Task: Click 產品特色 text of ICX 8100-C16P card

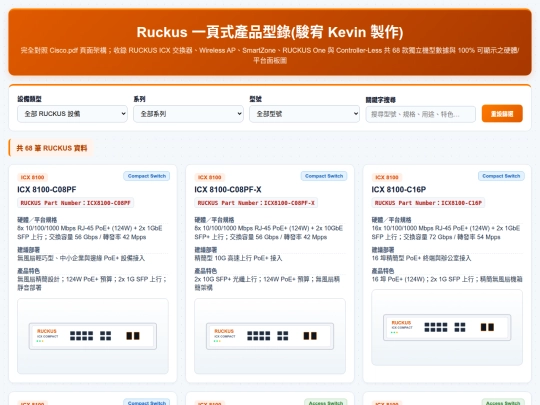Action: coord(447,279)
